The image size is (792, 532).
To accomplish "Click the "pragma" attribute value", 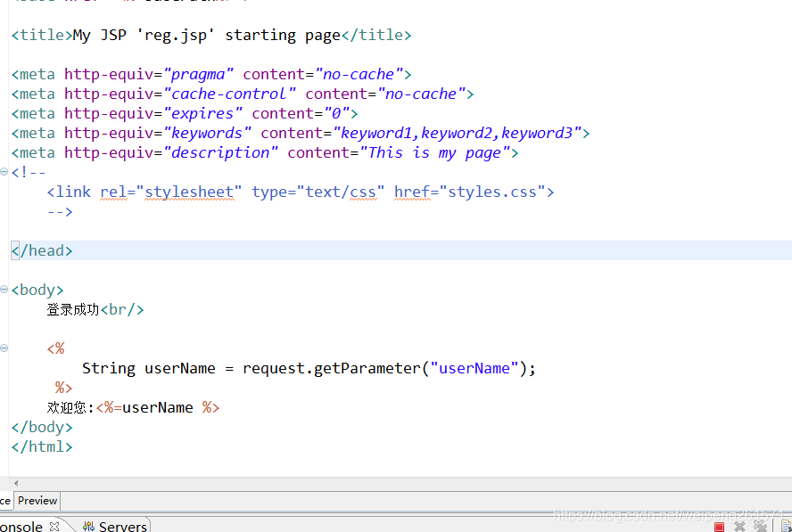I will [x=199, y=75].
